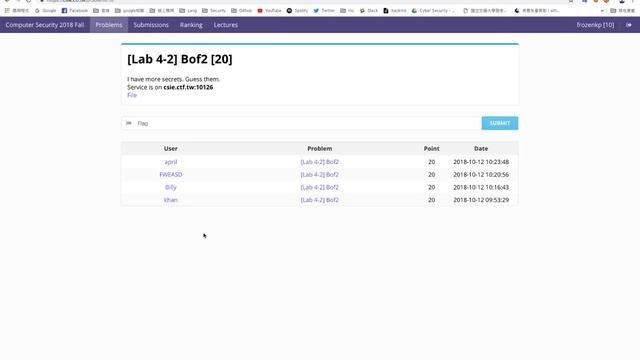Open the Problems tab
640x360 pixels.
click(x=109, y=25)
